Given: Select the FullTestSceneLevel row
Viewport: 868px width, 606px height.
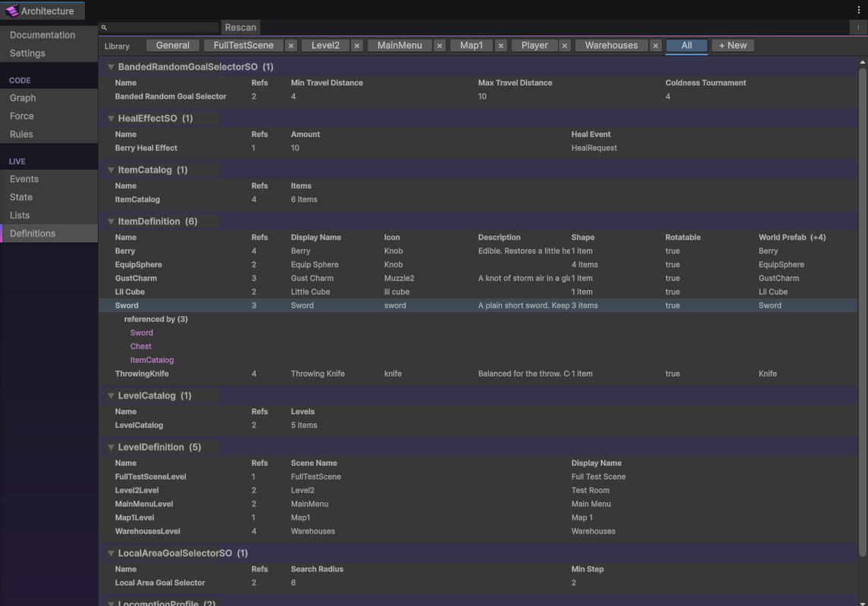Looking at the screenshot, I should coord(478,476).
